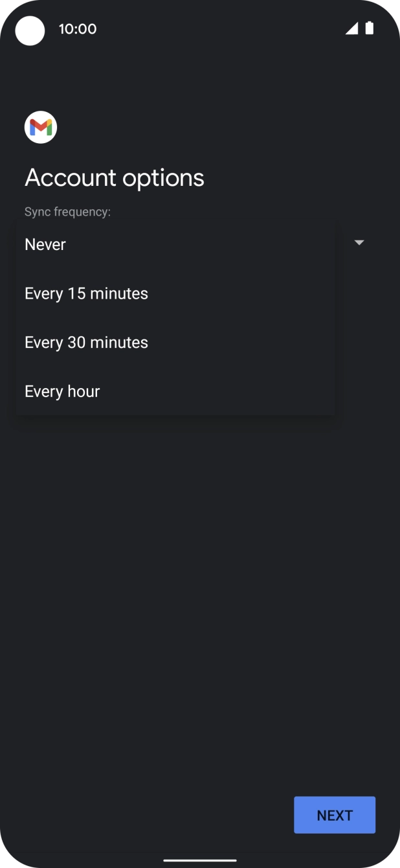Tap the battery icon in status bar
400x868 pixels.
point(370,28)
